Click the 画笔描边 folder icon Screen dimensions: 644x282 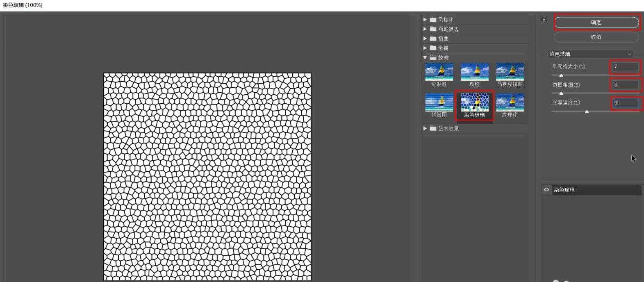433,29
